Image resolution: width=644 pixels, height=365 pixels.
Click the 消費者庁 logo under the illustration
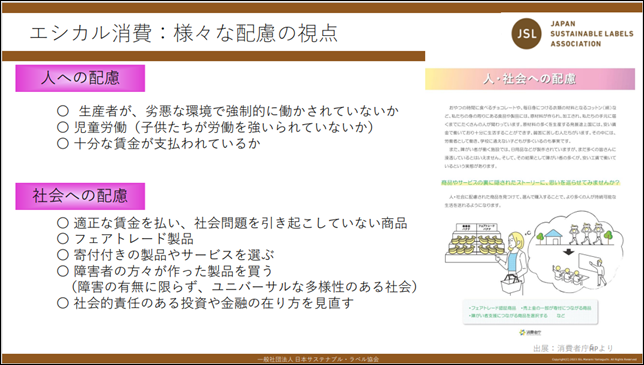click(530, 332)
